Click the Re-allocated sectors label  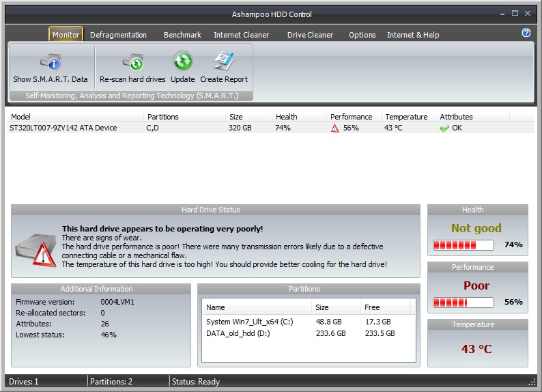(x=51, y=313)
